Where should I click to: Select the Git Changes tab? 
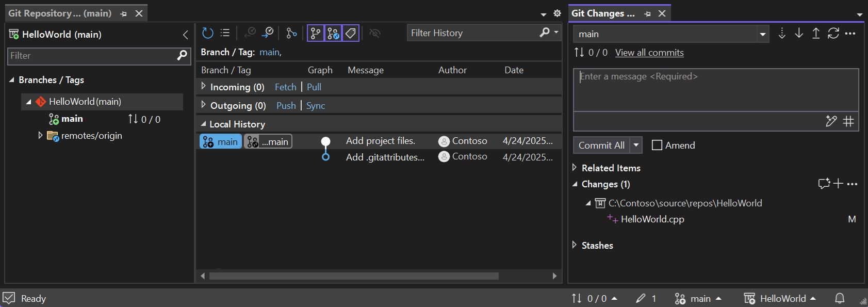pyautogui.click(x=603, y=13)
